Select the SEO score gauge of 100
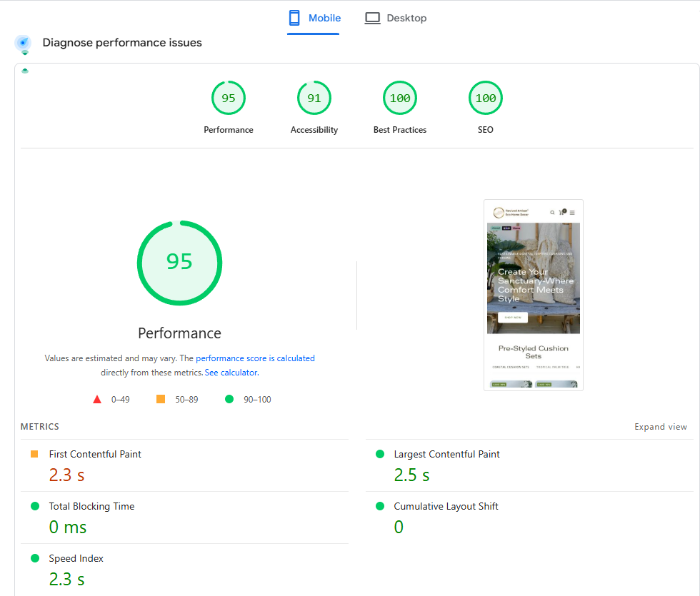Image resolution: width=700 pixels, height=596 pixels. (x=486, y=99)
